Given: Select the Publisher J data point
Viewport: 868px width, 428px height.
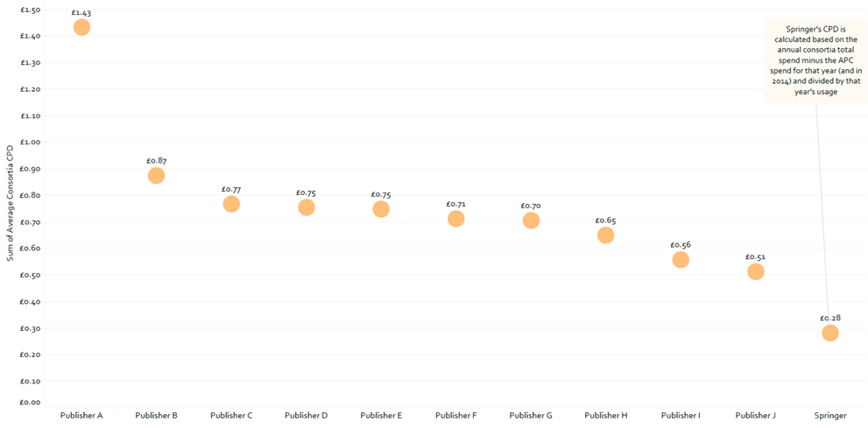Looking at the screenshot, I should click(755, 271).
